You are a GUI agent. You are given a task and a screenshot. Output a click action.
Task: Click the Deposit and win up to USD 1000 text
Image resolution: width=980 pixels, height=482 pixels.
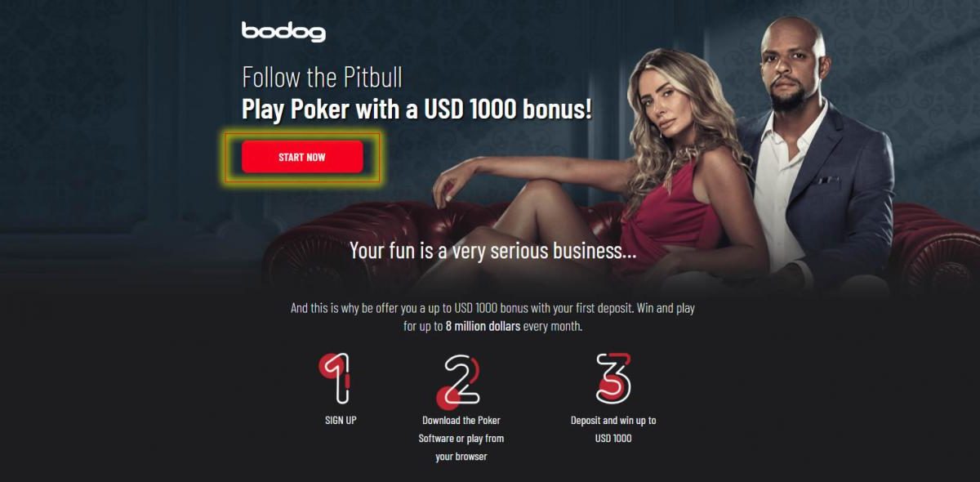tap(613, 429)
